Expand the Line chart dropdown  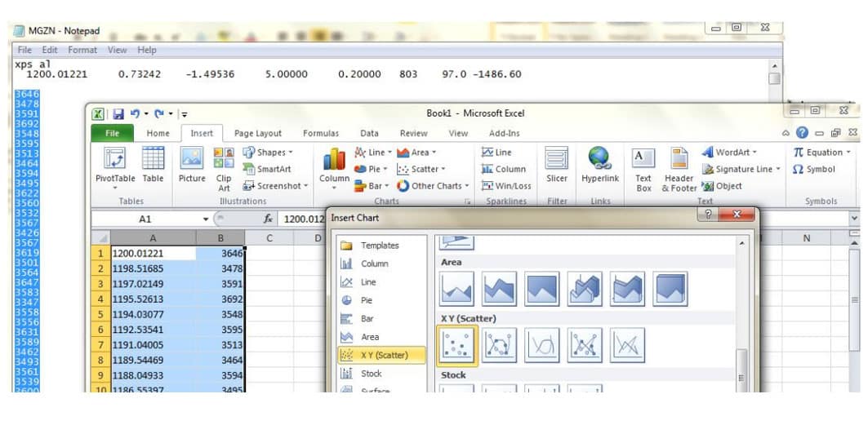tap(372, 152)
